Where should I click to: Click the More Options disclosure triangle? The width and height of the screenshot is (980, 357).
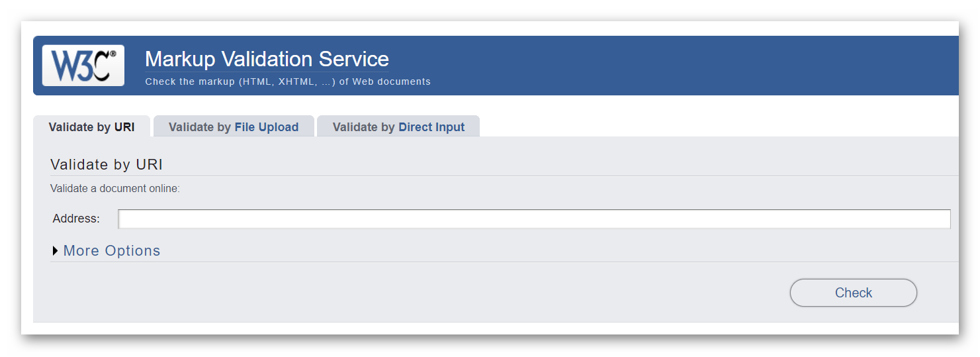pyautogui.click(x=55, y=251)
